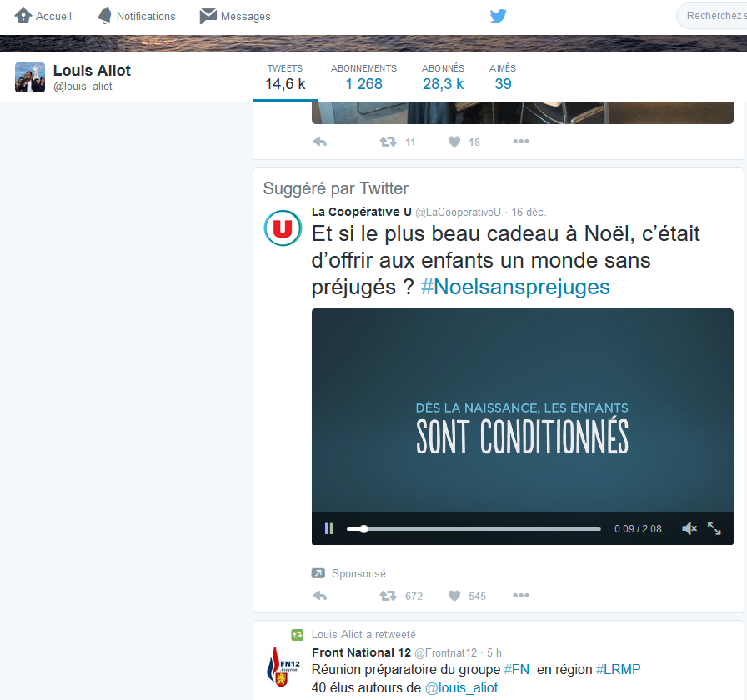Open Louis Aliot profile avatar
Viewport: 747px width, 700px height.
point(30,77)
